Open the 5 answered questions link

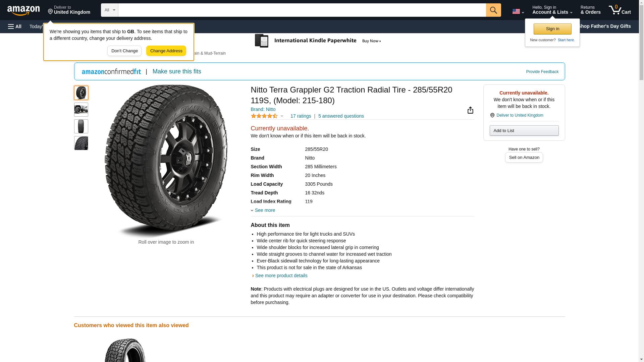click(x=341, y=116)
